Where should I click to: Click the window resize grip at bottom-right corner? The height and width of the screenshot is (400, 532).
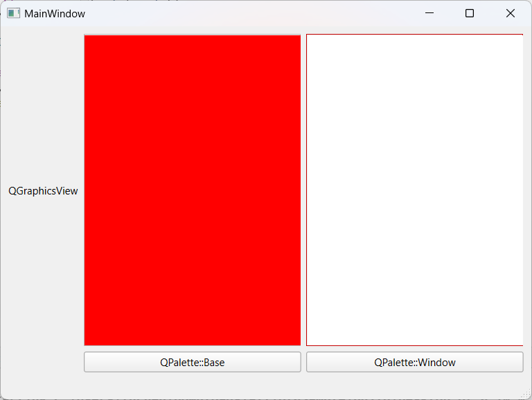[526, 394]
